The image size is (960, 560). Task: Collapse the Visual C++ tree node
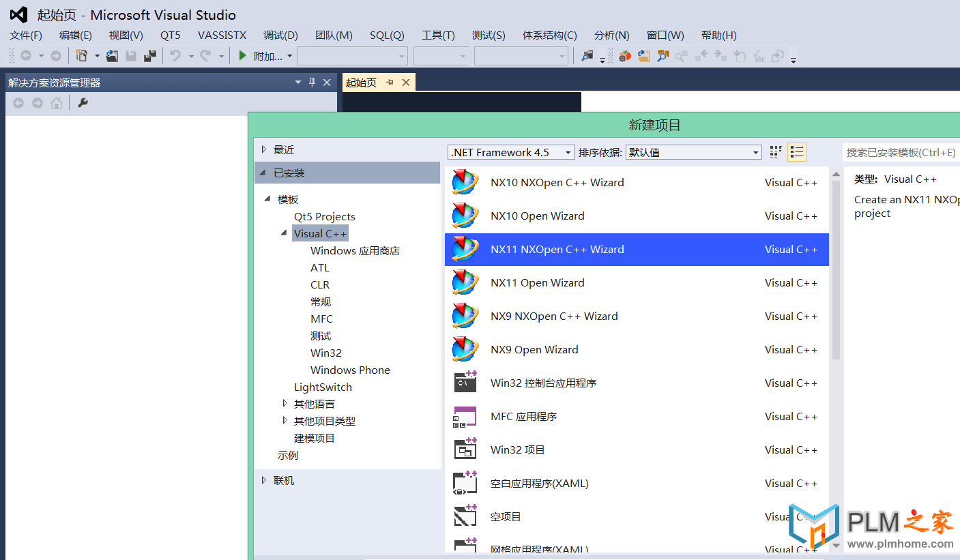coord(284,233)
